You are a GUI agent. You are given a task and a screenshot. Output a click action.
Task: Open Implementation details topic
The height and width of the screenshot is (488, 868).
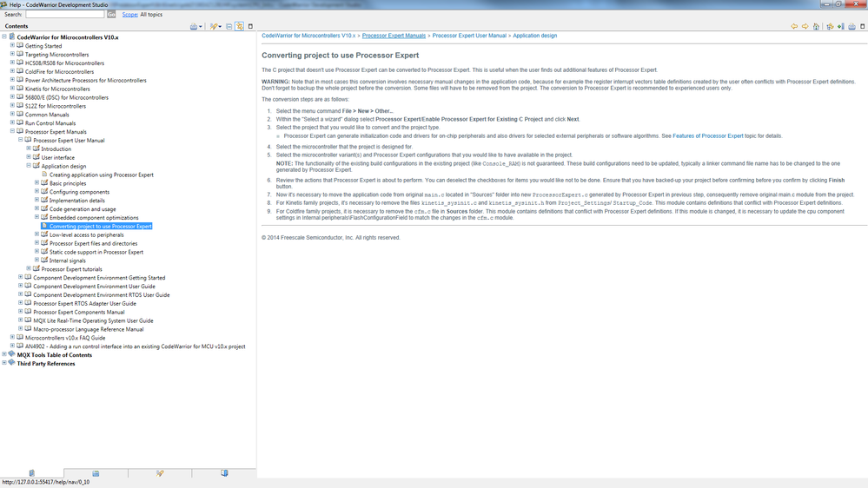[77, 201]
